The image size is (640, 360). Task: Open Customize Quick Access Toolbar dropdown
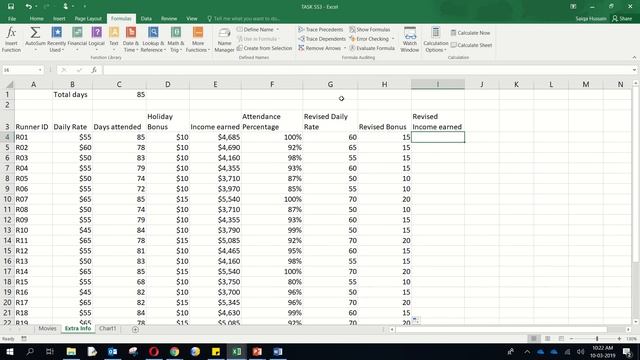(x=84, y=7)
